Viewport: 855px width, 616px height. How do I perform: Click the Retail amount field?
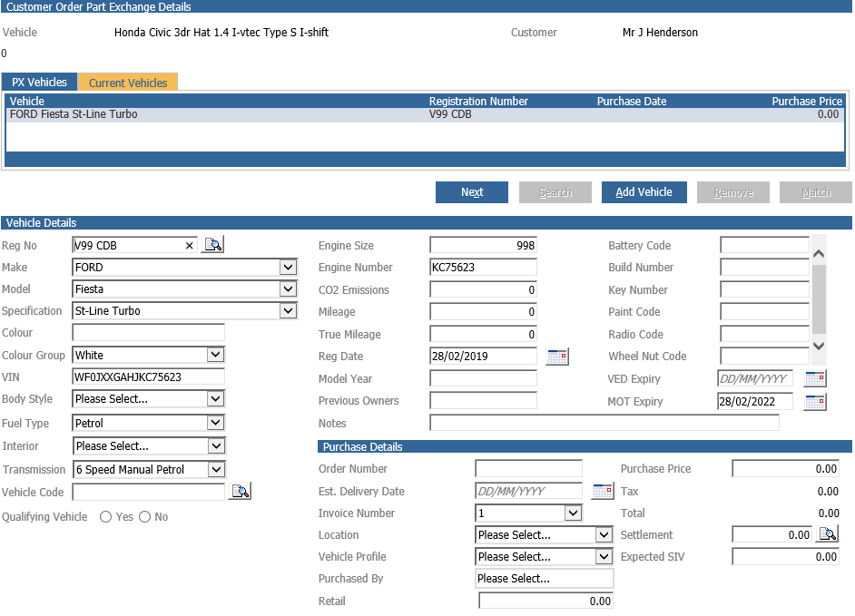[545, 601]
